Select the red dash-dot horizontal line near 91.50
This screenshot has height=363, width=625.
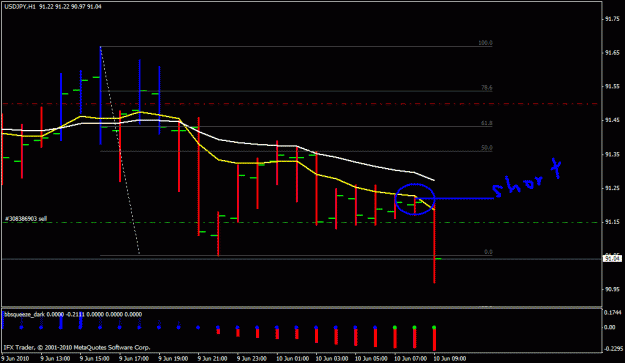pos(301,104)
